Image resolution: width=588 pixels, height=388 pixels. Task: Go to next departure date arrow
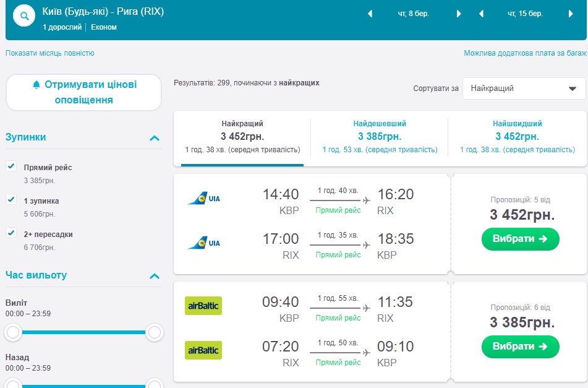coord(459,14)
